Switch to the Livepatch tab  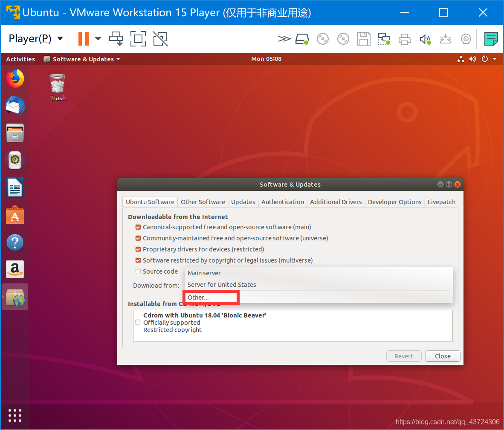441,202
